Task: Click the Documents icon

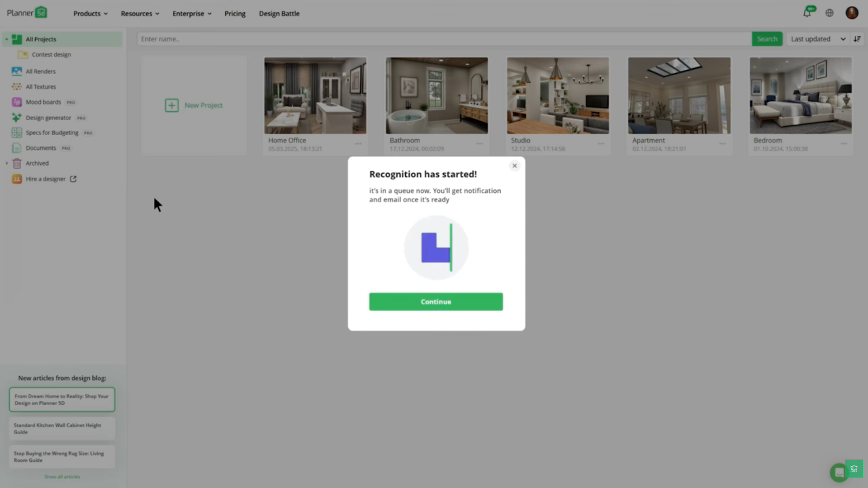Action: coord(17,148)
